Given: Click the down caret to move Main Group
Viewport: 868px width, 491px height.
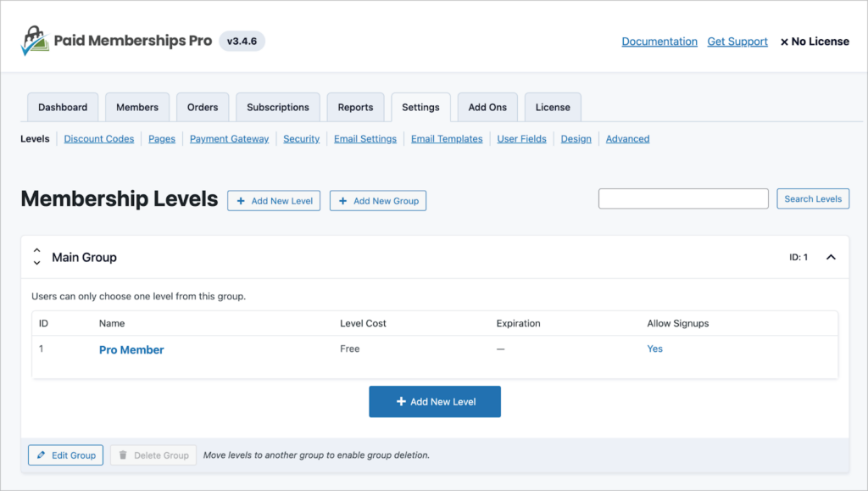Looking at the screenshot, I should coord(36,262).
